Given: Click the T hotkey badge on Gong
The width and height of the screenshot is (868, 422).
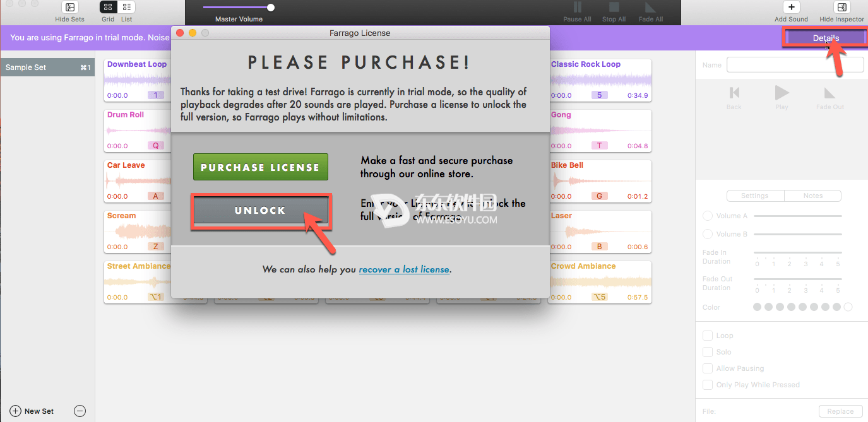Looking at the screenshot, I should (x=600, y=146).
